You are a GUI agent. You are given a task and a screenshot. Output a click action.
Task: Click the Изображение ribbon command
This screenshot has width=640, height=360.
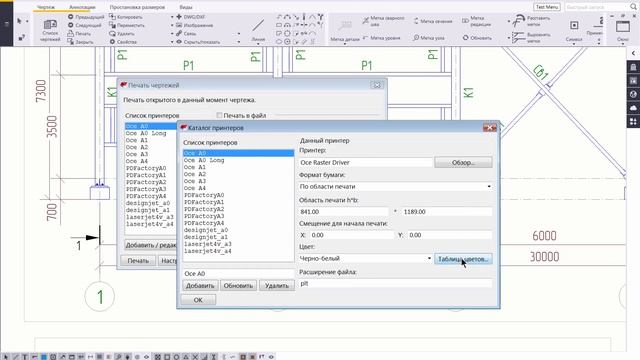tap(194, 25)
